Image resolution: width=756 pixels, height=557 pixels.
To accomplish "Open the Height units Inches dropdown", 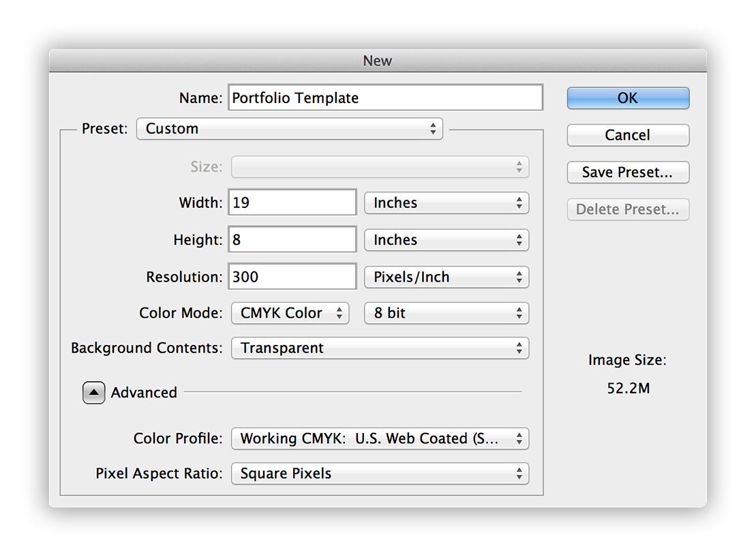I will [x=447, y=239].
